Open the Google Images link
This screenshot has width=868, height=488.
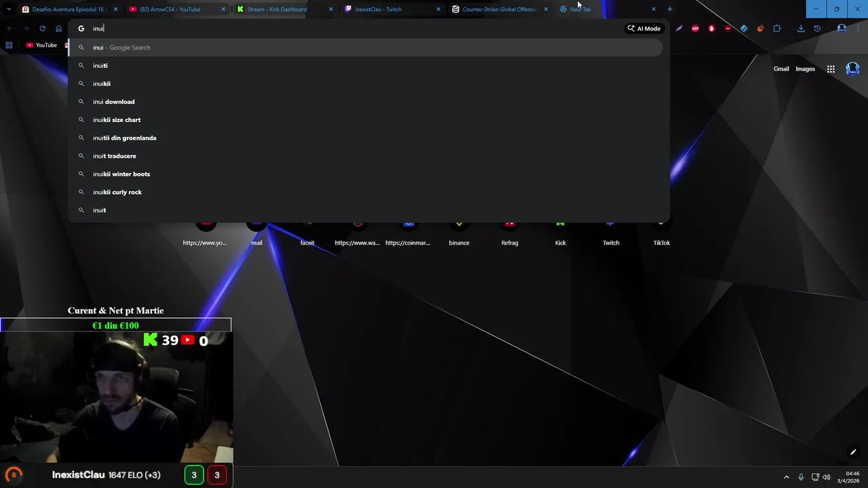coord(806,68)
